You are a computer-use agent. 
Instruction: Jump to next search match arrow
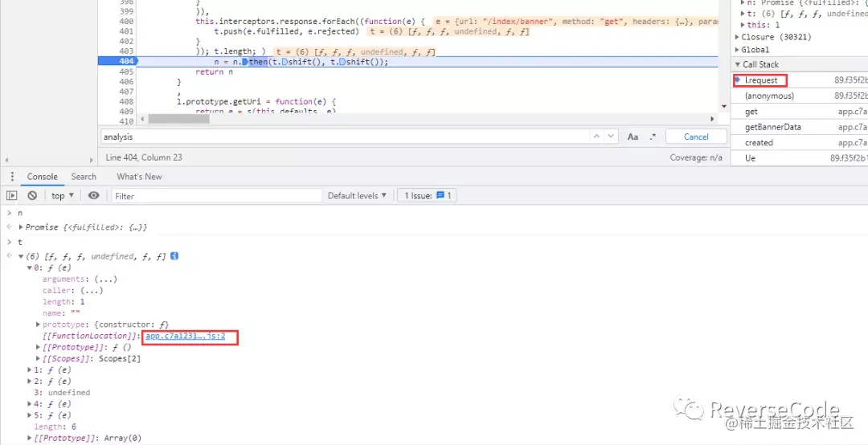tap(611, 137)
